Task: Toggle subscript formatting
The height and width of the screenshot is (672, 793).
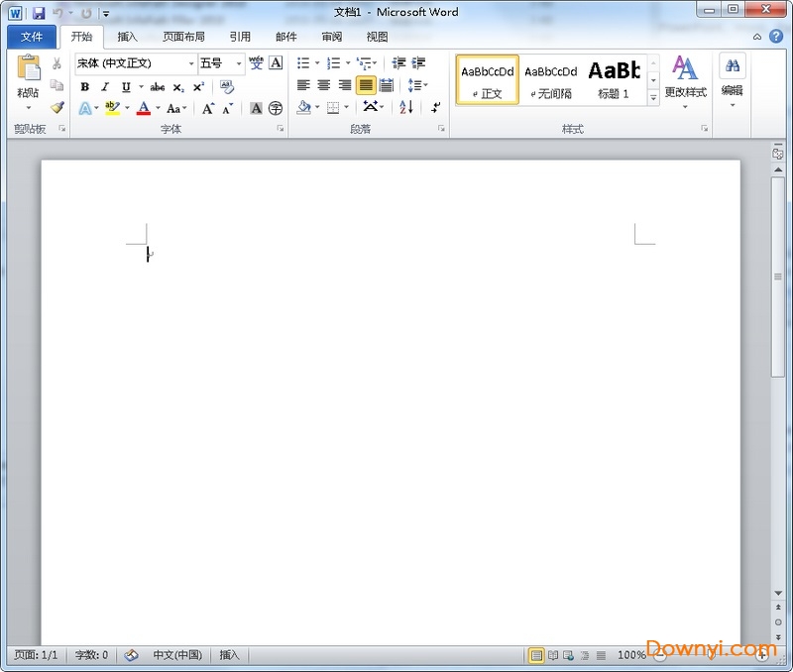Action: (x=176, y=87)
